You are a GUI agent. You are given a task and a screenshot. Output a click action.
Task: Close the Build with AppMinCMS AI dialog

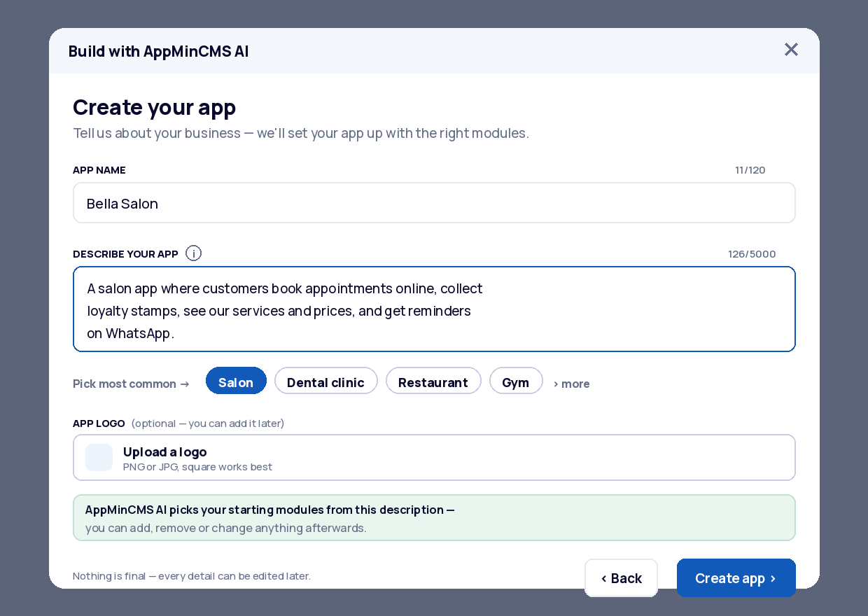[791, 50]
